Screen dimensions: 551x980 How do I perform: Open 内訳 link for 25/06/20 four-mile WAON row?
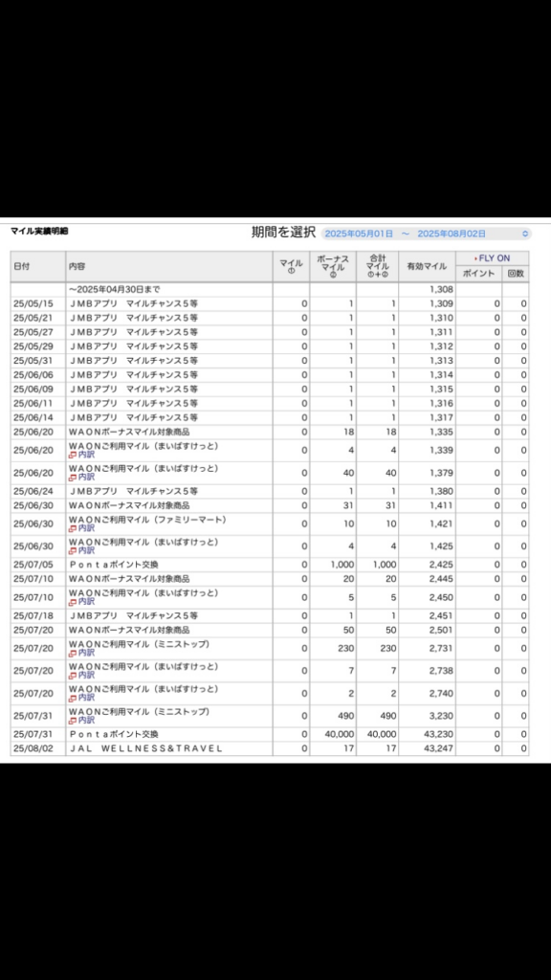82,455
